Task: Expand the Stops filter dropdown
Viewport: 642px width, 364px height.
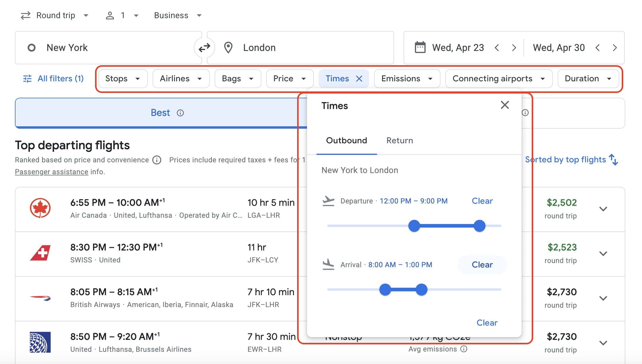Action: point(123,79)
